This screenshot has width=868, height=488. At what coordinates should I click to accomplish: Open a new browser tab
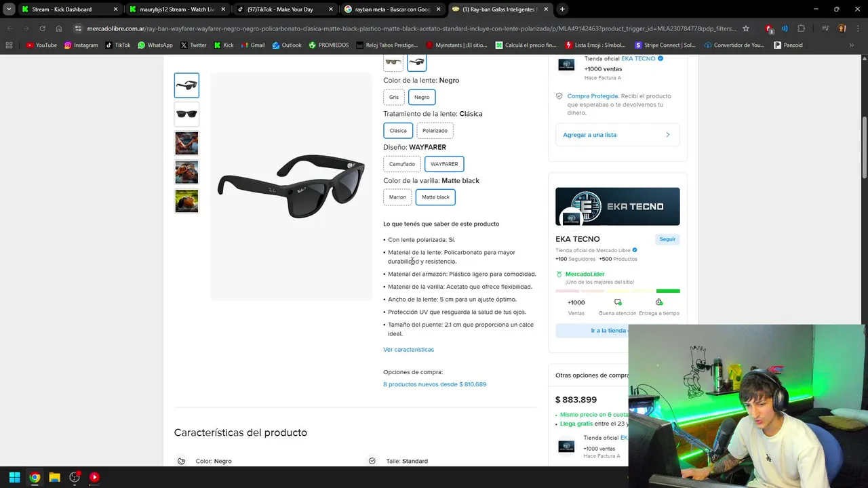(562, 9)
